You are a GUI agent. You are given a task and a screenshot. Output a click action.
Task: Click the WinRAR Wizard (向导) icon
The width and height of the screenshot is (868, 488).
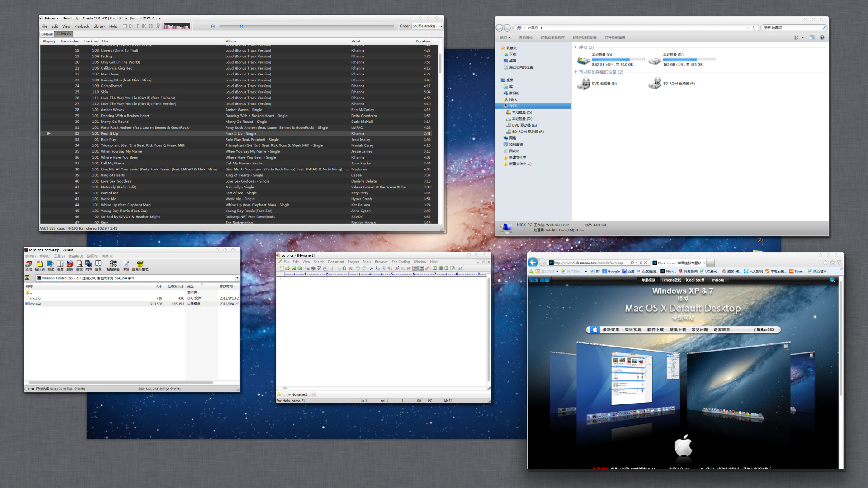pos(89,266)
